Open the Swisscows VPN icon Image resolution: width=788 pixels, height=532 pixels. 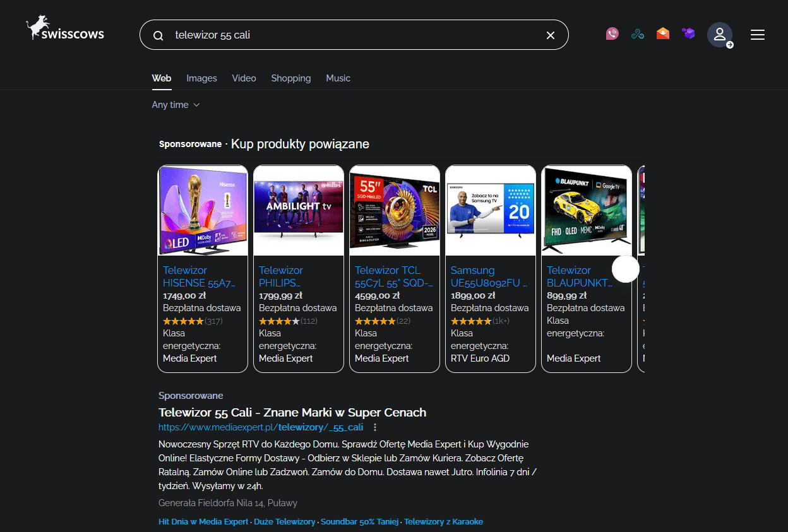(x=638, y=34)
